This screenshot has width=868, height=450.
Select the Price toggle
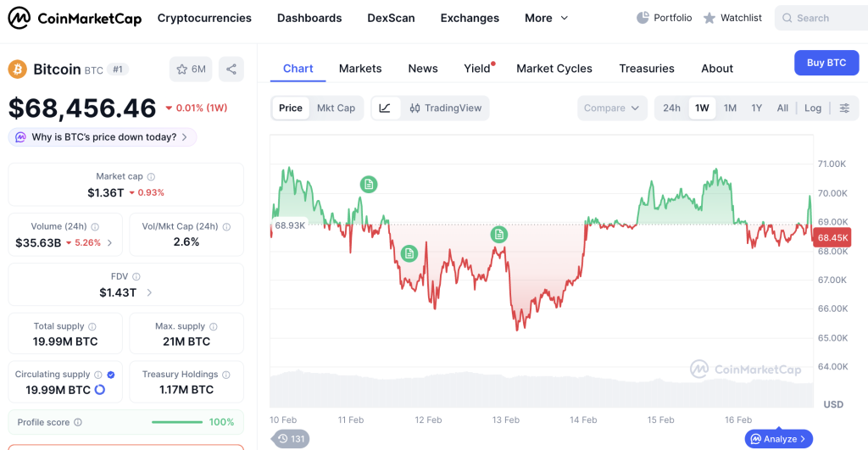coord(291,108)
